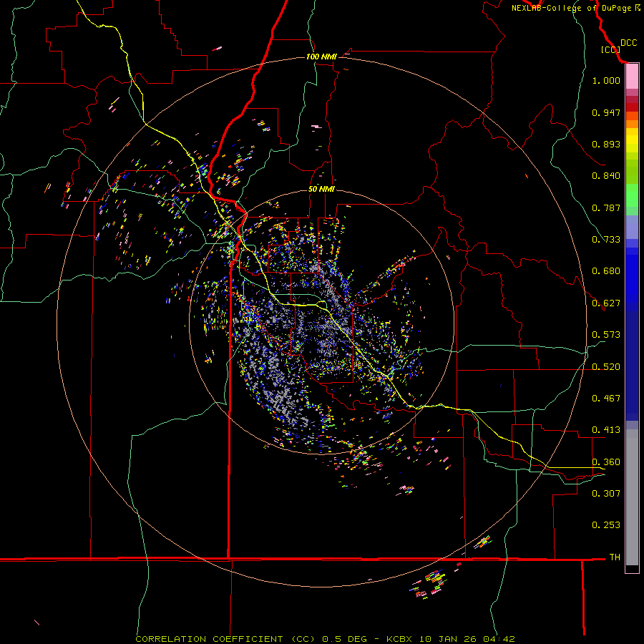
Task: Click the "10 JAN 26" date text
Action: tap(449, 639)
